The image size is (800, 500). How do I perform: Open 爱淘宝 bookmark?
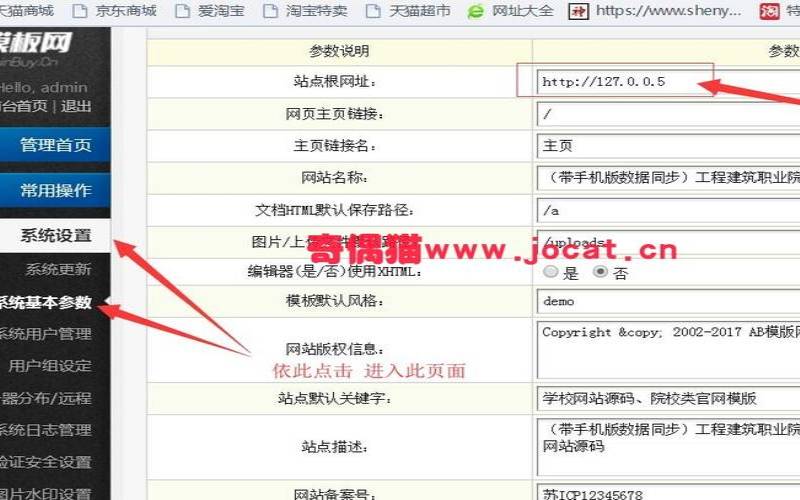(x=210, y=10)
